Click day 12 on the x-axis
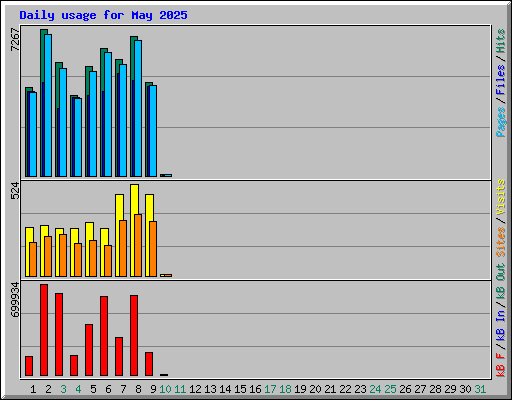Viewport: 512px width, 400px height. point(195,389)
